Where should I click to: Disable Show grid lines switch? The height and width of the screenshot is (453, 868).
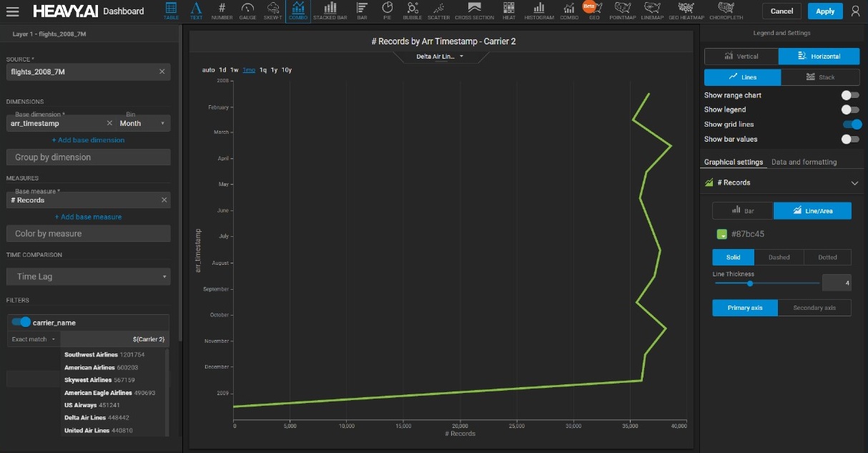[851, 125]
